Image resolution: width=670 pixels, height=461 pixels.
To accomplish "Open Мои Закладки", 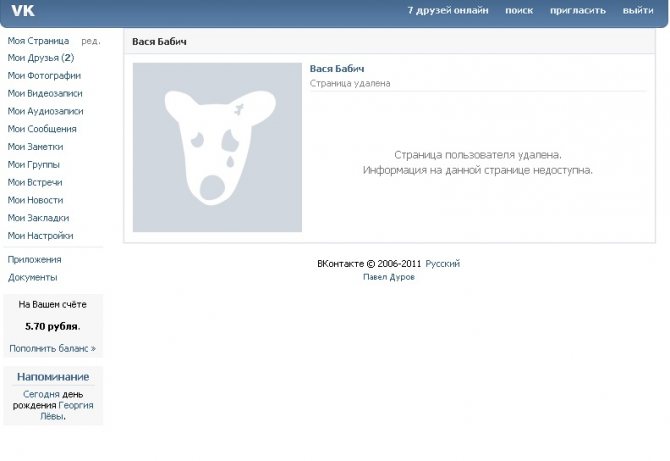I will tap(38, 218).
